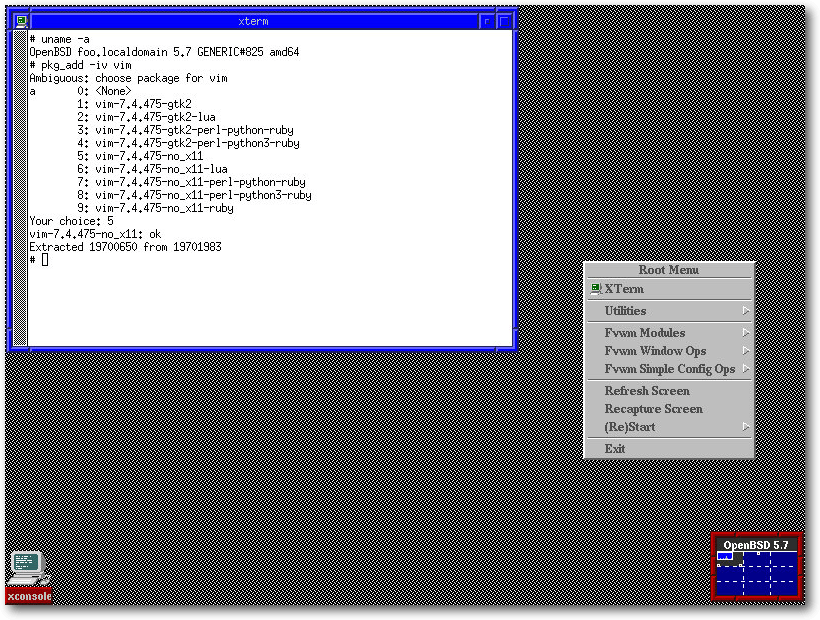Click the terminal cursor at the prompt
Viewport: 820px width, 620px height.
[x=45, y=259]
